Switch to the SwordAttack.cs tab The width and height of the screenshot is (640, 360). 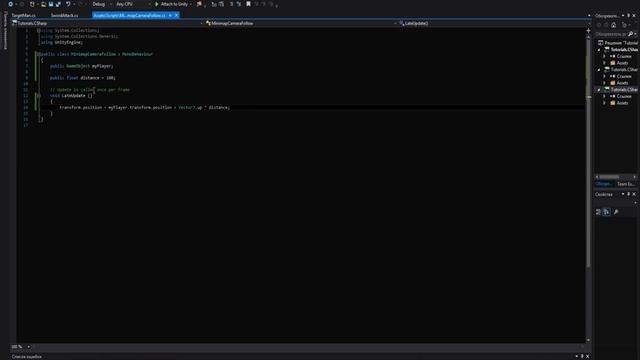(64, 16)
